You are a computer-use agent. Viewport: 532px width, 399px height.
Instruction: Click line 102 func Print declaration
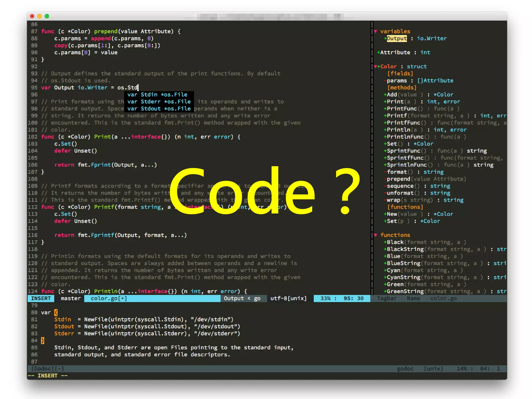click(x=141, y=137)
